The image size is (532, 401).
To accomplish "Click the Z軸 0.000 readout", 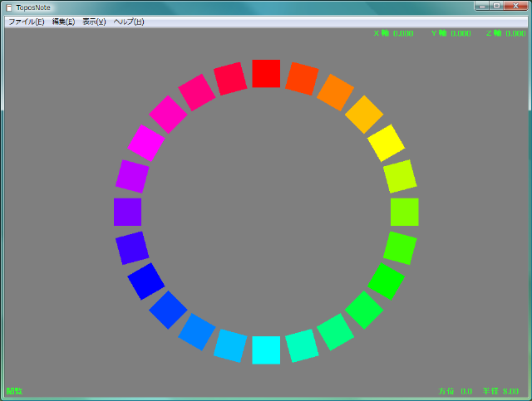I will point(506,33).
